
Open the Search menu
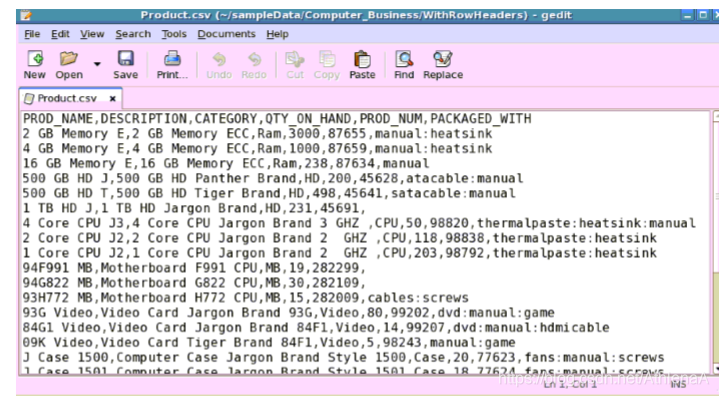pos(133,34)
